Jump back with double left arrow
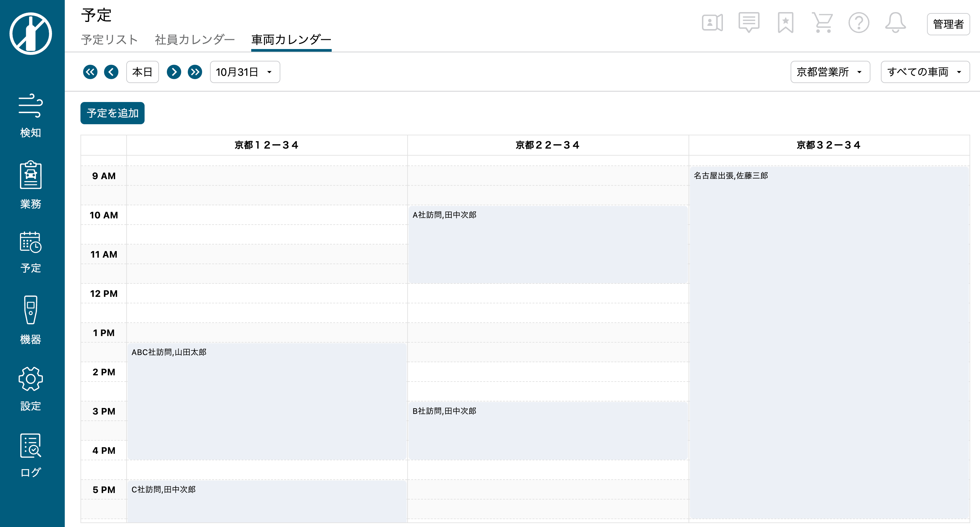This screenshot has height=527, width=980. pyautogui.click(x=90, y=72)
